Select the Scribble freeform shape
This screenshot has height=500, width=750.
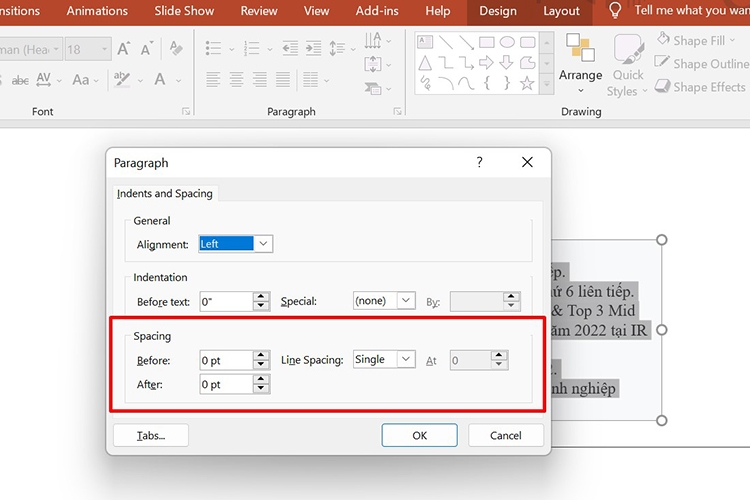tap(425, 83)
